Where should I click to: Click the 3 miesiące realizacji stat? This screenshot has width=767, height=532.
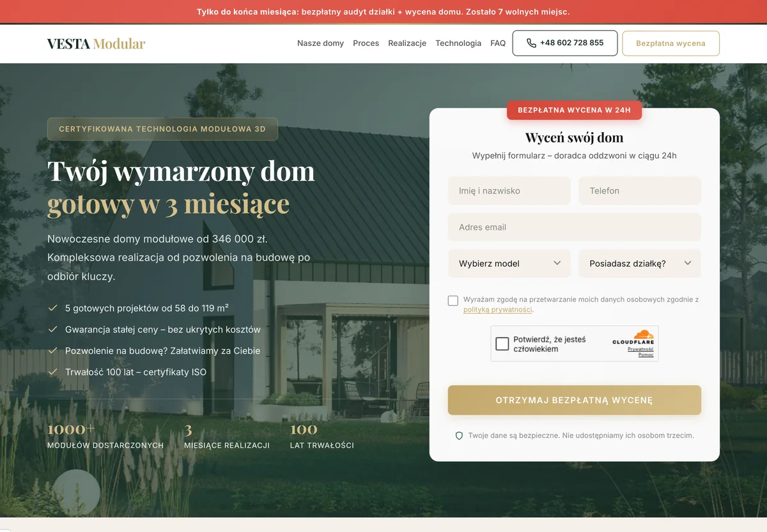227,436
